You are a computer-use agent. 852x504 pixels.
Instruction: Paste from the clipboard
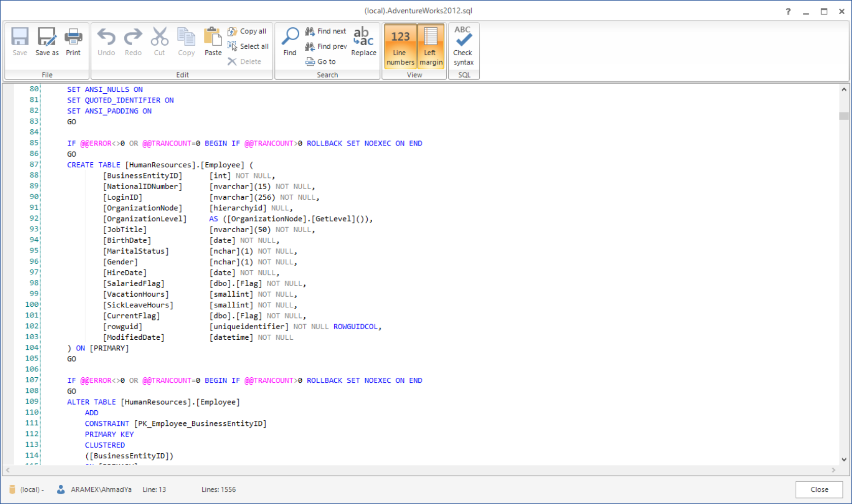(213, 42)
